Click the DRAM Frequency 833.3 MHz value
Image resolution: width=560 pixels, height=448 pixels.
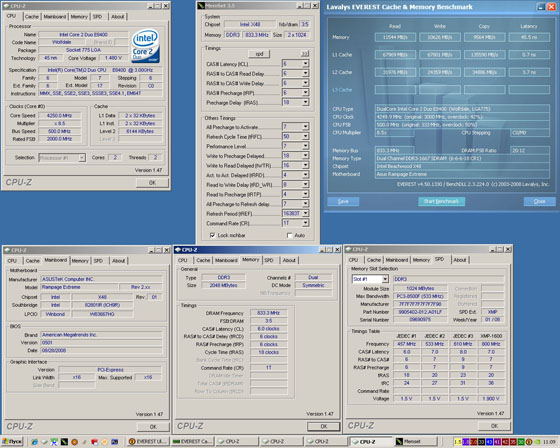(269, 313)
